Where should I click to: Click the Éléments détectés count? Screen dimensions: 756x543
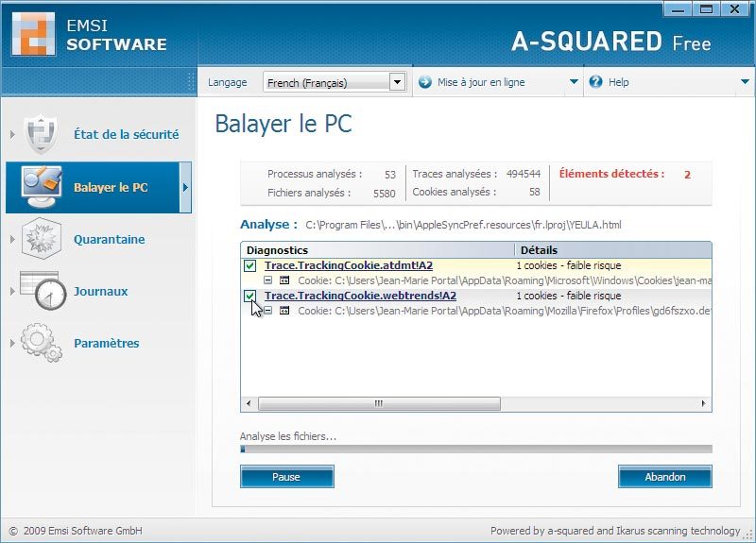click(x=687, y=175)
